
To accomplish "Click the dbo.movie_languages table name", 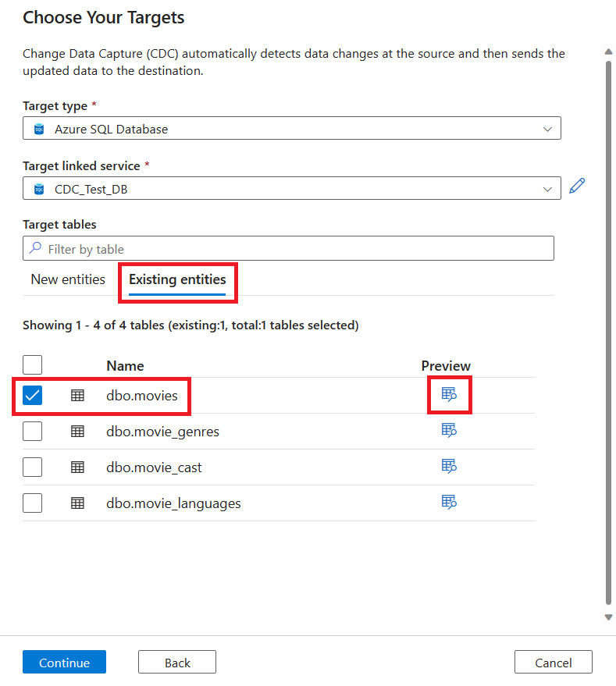I will pos(173,503).
